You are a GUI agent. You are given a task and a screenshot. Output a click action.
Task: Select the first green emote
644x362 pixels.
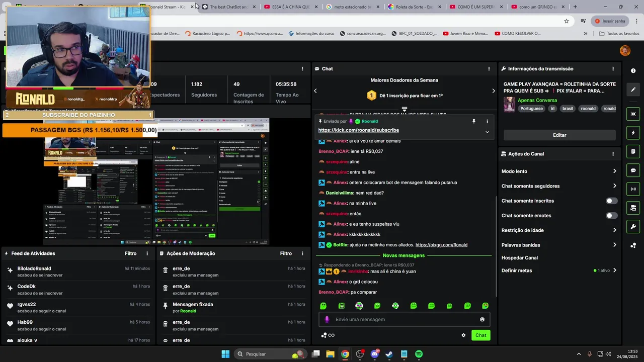(324, 306)
